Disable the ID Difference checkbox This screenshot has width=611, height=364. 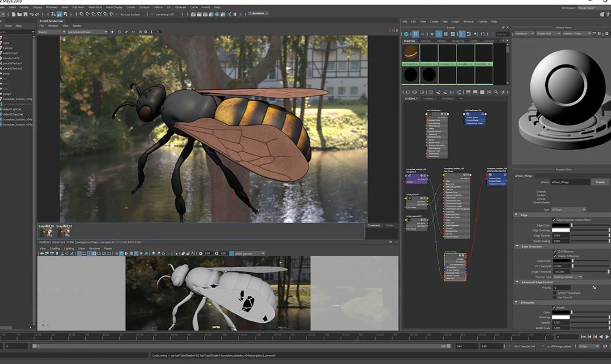click(554, 252)
